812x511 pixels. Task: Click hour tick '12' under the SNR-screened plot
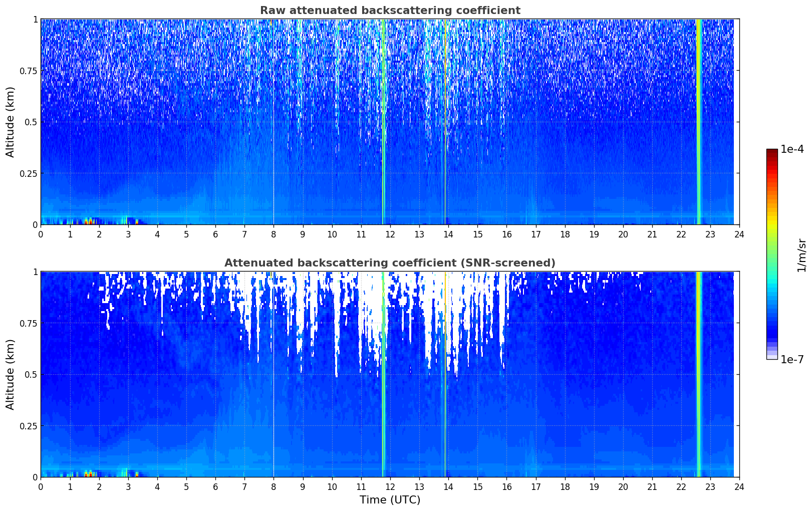pyautogui.click(x=390, y=486)
